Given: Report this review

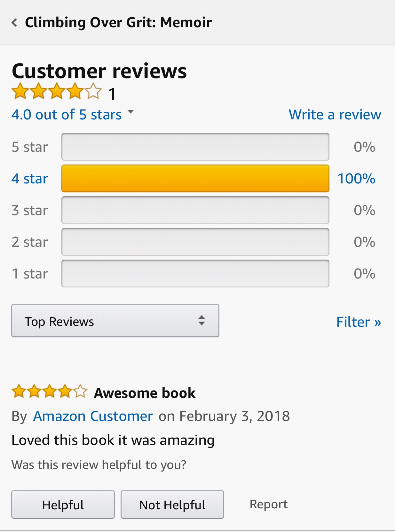Looking at the screenshot, I should pyautogui.click(x=269, y=504).
